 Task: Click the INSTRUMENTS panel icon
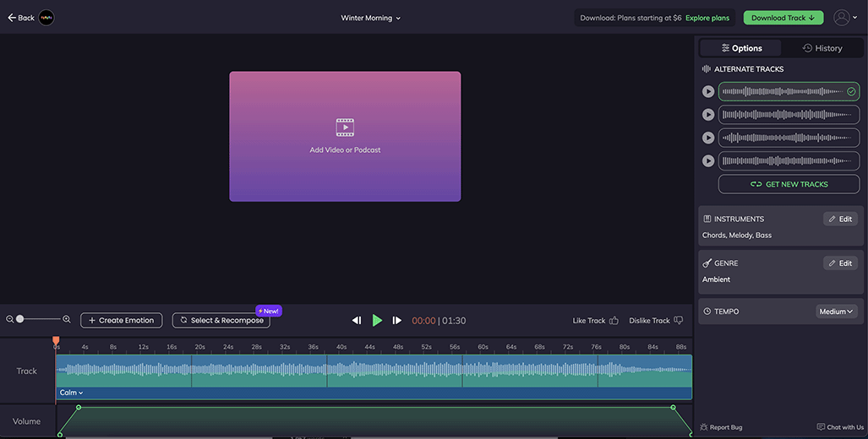(707, 219)
